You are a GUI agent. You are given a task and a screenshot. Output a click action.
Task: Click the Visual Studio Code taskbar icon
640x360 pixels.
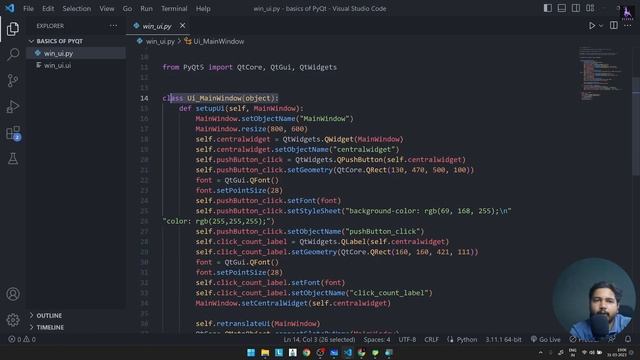coord(348,353)
